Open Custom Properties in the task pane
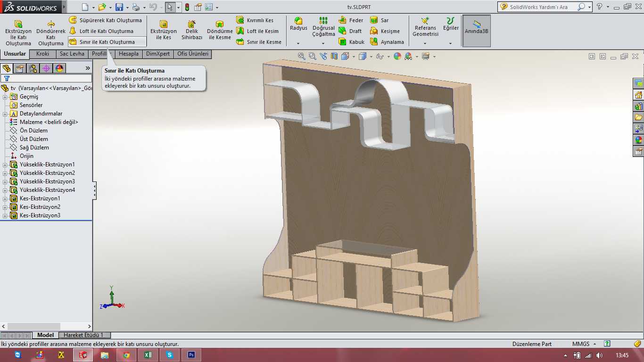Image resolution: width=644 pixels, height=362 pixels. 639,151
